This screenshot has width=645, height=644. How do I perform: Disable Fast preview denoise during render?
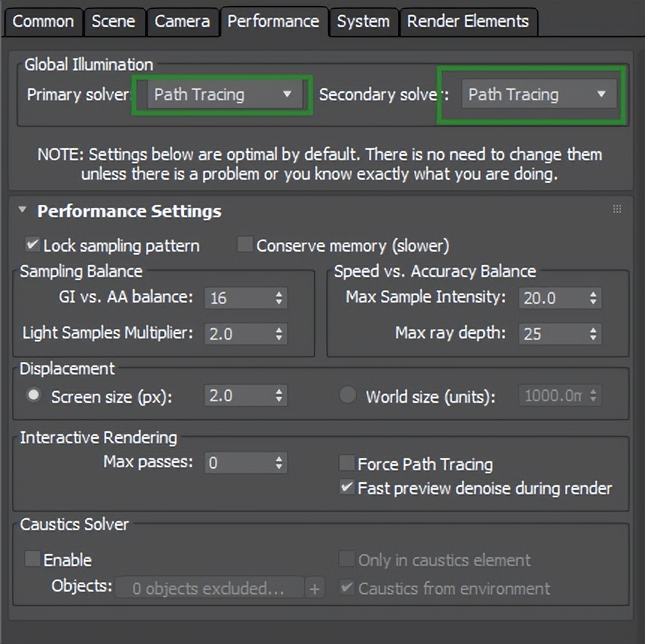[x=346, y=487]
